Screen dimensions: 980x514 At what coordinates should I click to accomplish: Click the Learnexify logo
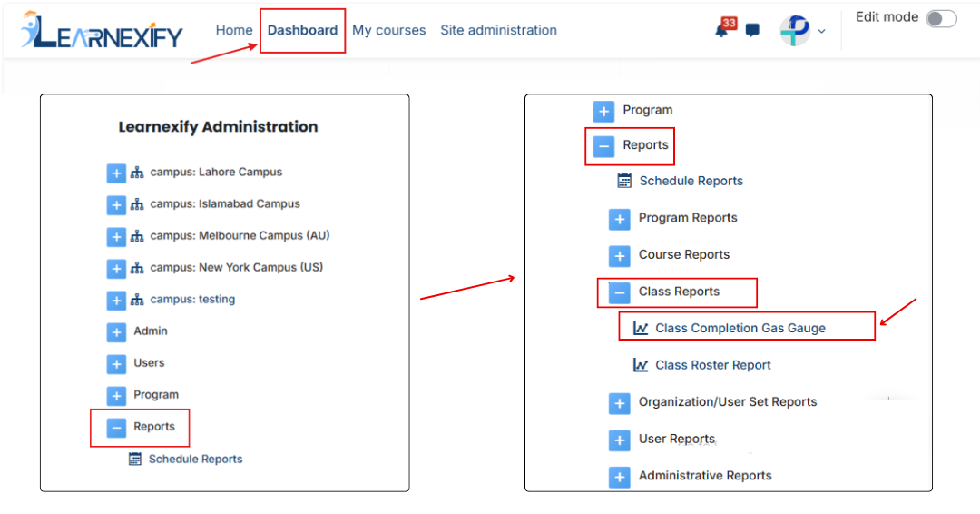coord(102,30)
